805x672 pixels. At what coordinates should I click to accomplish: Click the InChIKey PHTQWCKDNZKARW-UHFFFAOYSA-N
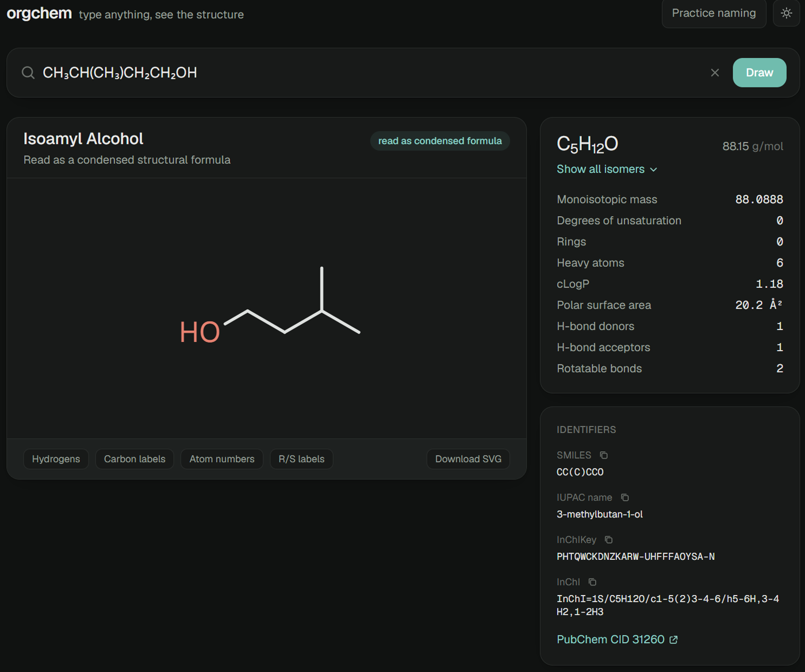(635, 556)
